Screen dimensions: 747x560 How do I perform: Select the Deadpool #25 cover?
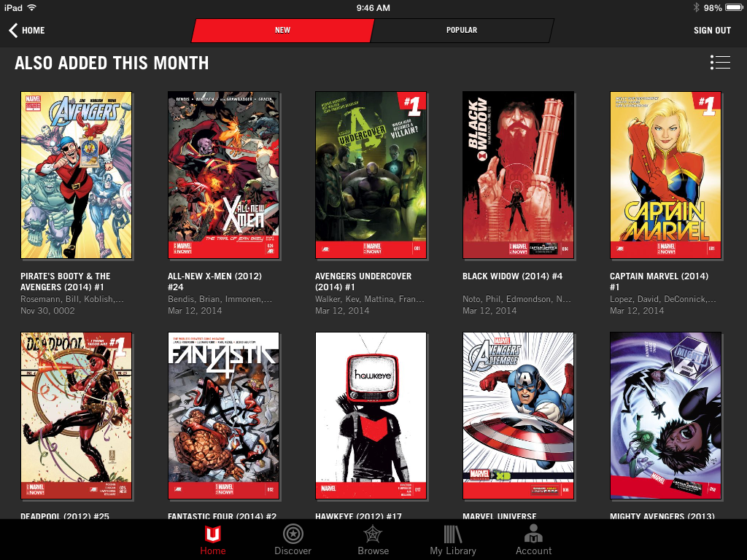tap(77, 416)
